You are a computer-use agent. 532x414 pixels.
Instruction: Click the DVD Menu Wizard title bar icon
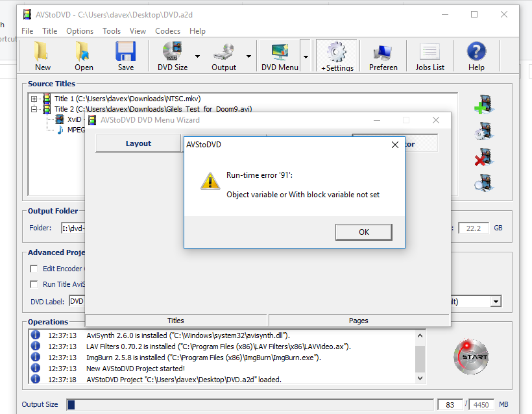coord(92,120)
